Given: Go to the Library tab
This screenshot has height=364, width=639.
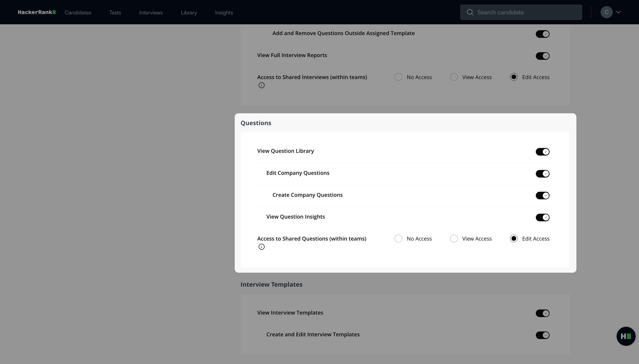Looking at the screenshot, I should click(x=189, y=12).
